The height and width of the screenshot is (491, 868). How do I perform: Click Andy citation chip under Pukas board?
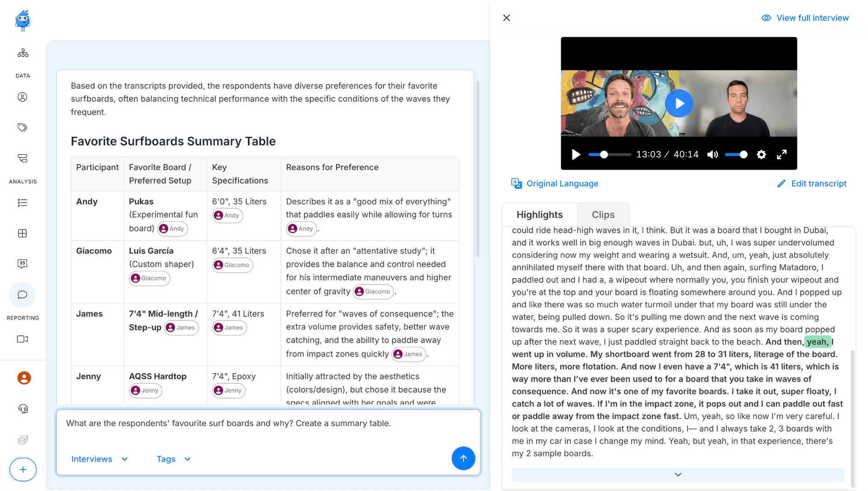[x=172, y=229]
